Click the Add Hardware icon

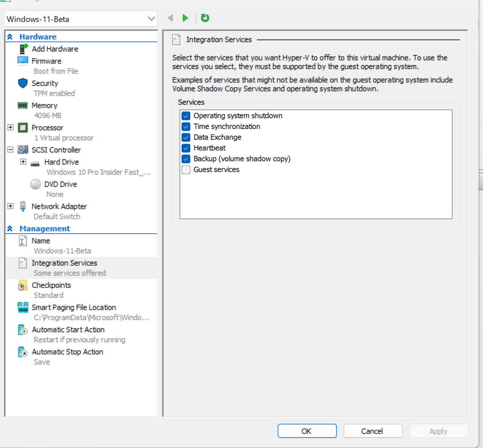pos(23,49)
